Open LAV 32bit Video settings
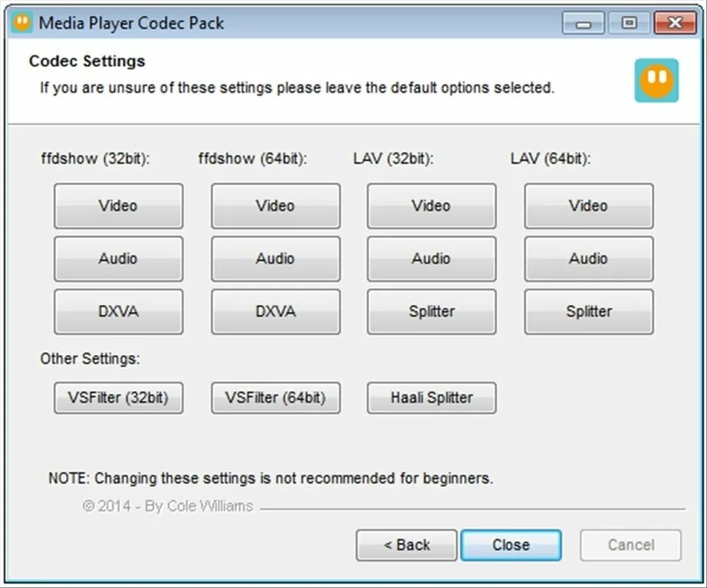 432,205
